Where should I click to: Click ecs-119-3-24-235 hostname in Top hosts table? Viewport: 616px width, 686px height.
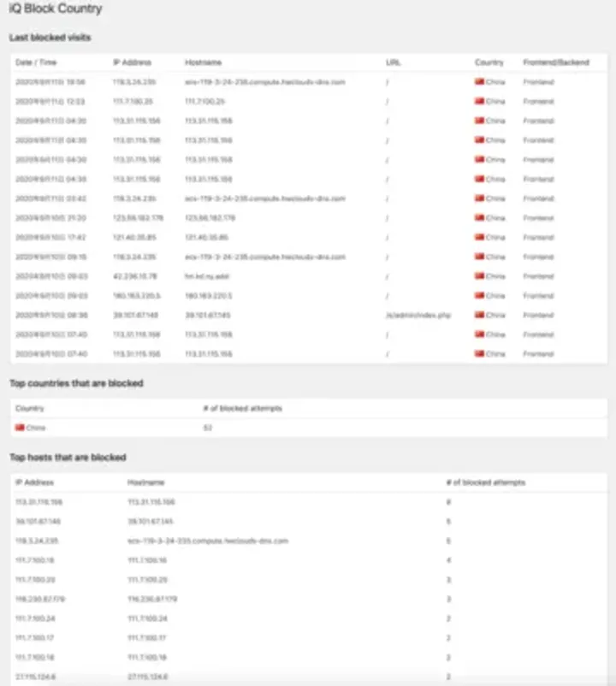tap(208, 541)
